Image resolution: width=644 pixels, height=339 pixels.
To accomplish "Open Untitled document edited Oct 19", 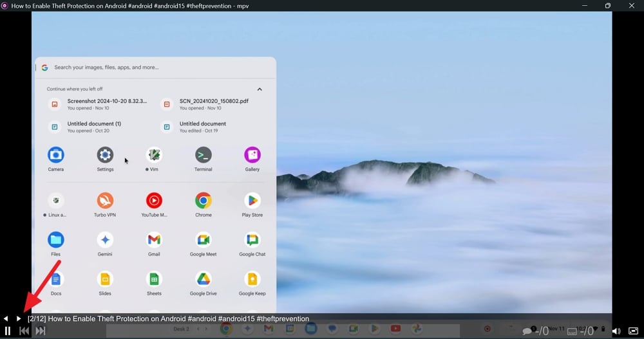I will tap(193, 127).
